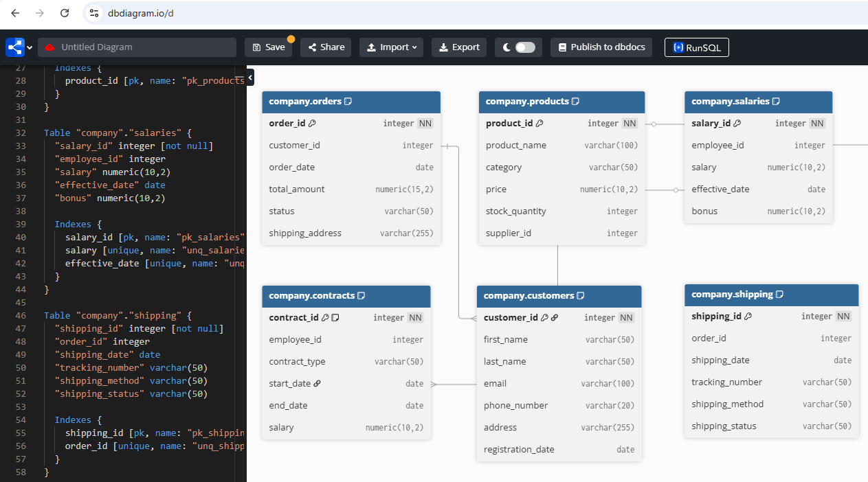Click code line 46 Table company.shipping
This screenshot has width=868, height=482.
[117, 316]
